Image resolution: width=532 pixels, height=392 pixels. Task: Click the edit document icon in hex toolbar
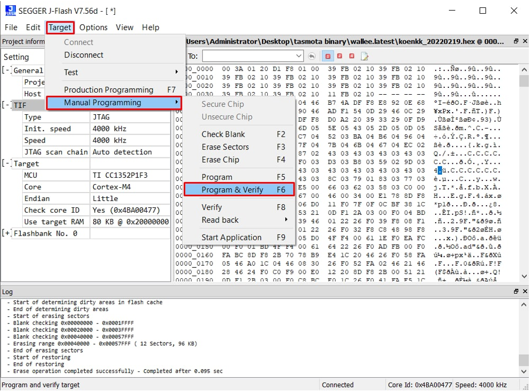click(364, 56)
